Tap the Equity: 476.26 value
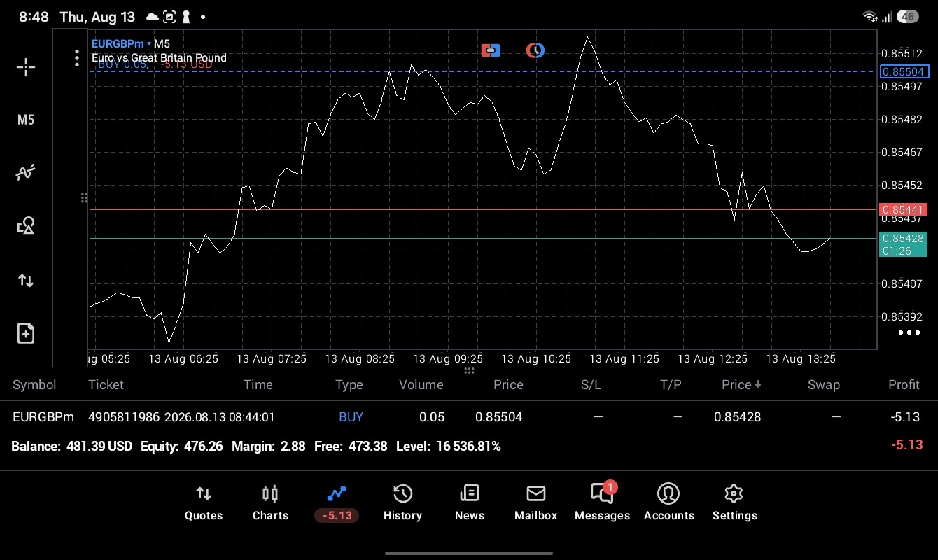The width and height of the screenshot is (938, 560). pyautogui.click(x=182, y=446)
